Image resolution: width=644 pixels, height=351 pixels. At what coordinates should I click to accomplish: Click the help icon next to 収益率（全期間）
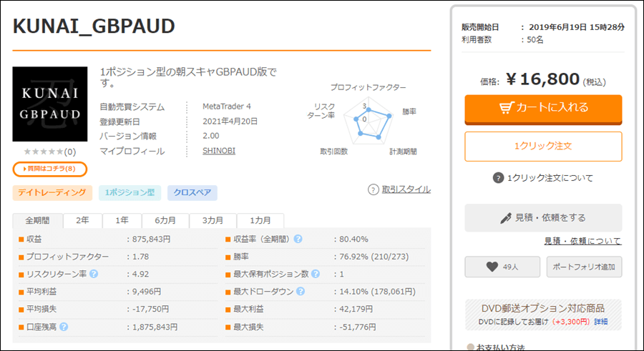[298, 239]
